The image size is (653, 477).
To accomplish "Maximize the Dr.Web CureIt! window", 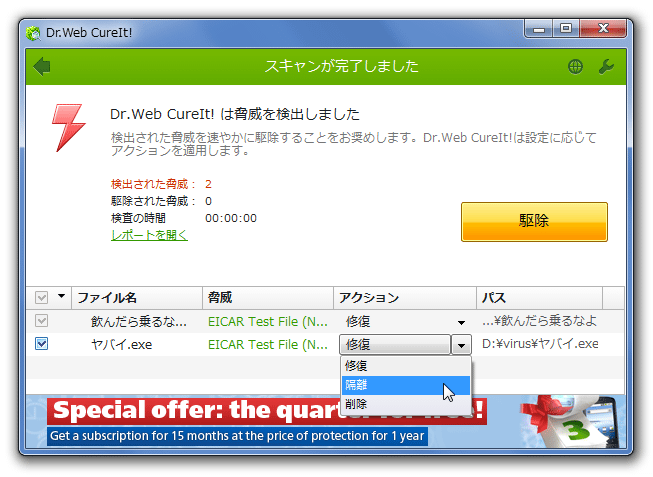I will (x=566, y=29).
